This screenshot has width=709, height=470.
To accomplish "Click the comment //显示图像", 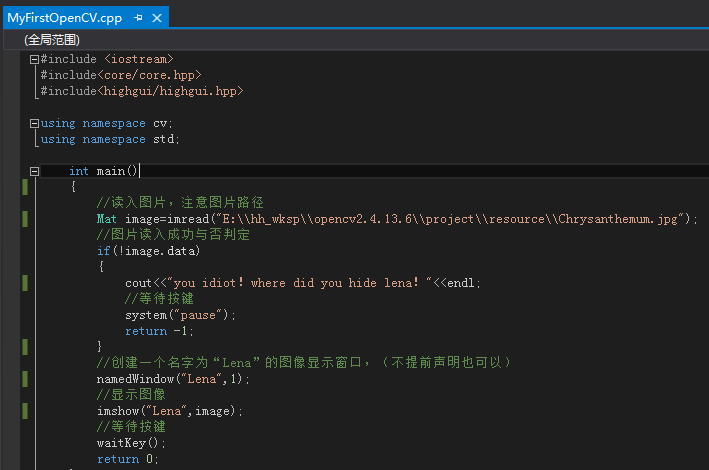I will point(131,394).
